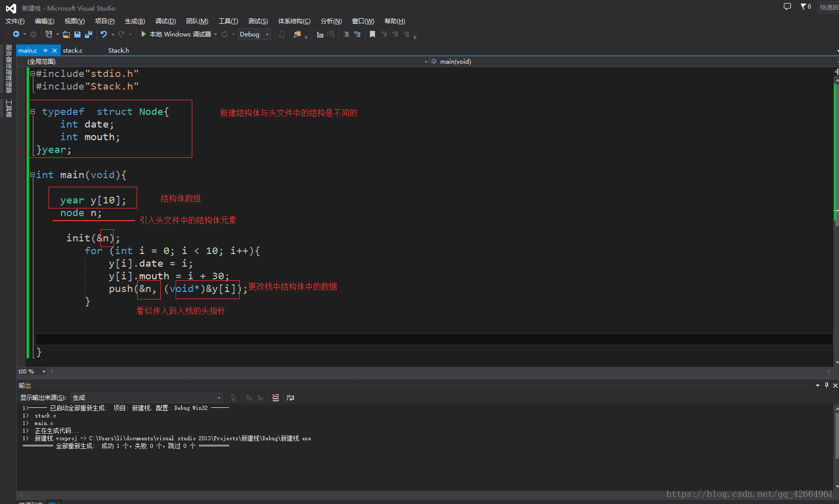Open the main(void) member dropdown
Viewport: 839px width, 504px height.
pyautogui.click(x=634, y=62)
